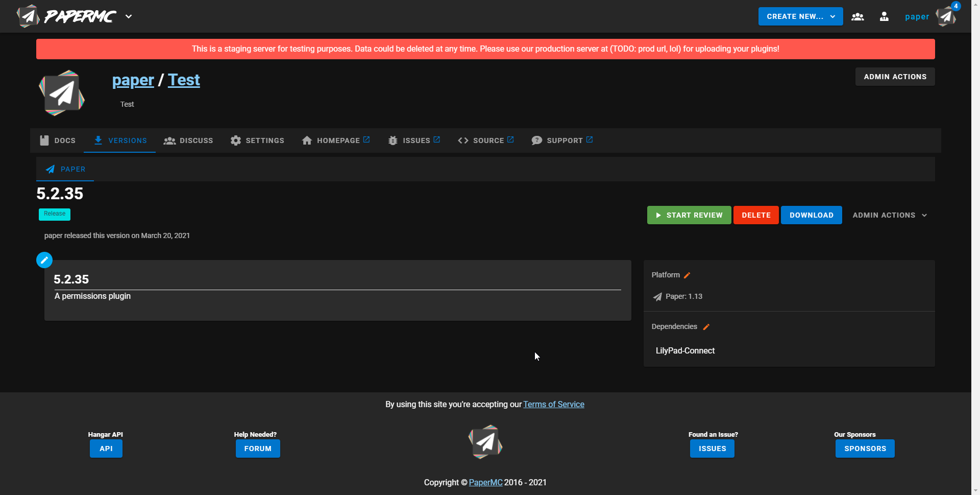Viewport: 980px width, 495px height.
Task: Open the Settings tab
Action: pyautogui.click(x=257, y=140)
